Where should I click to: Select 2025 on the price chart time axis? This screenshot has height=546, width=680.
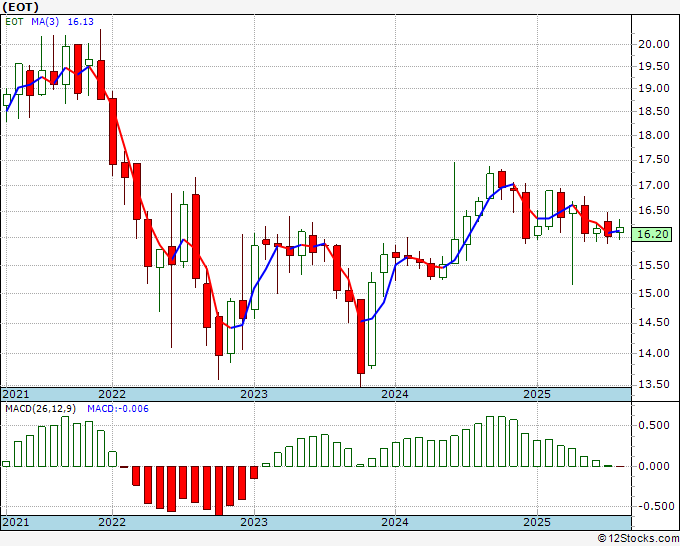click(537, 394)
